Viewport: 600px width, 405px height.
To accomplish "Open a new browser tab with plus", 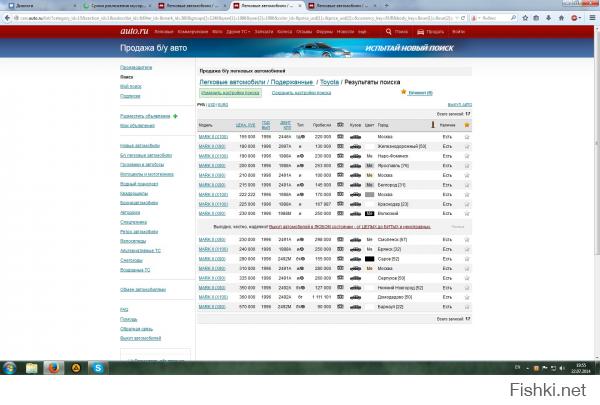I will pos(386,5).
